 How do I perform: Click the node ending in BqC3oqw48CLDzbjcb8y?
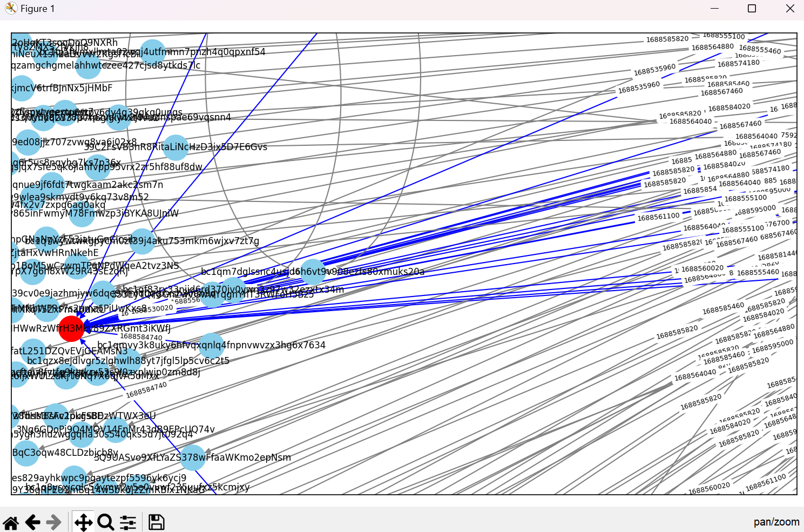[x=26, y=453]
